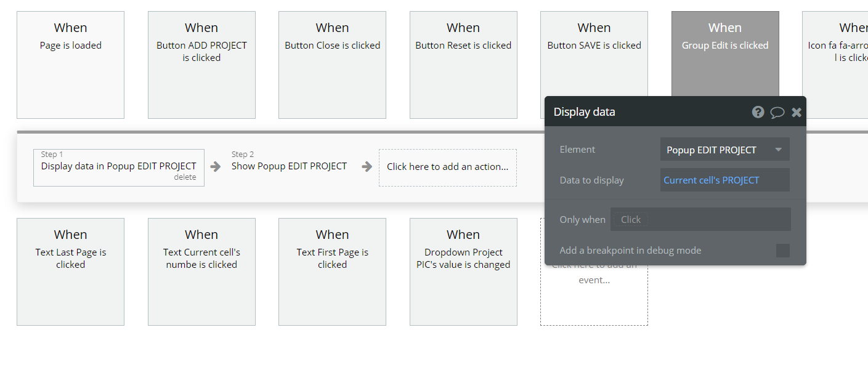This screenshot has width=868, height=391.
Task: Open help for Display data panel
Action: [758, 112]
